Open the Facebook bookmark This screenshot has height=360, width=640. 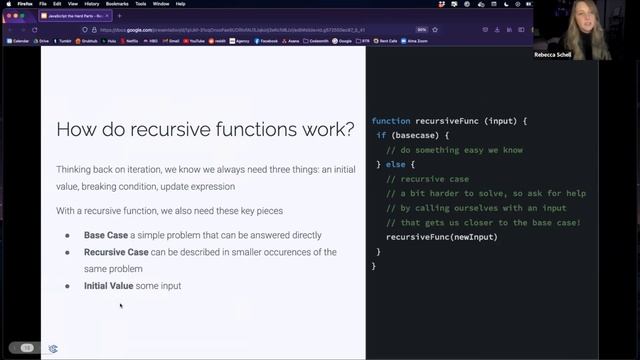point(266,41)
